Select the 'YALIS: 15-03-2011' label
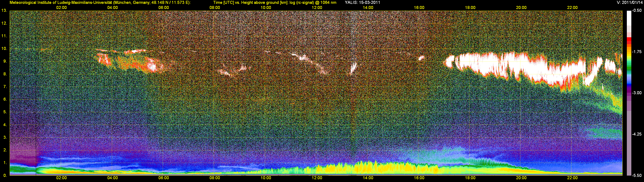Viewport: 644px width, 182px height. (x=362, y=3)
